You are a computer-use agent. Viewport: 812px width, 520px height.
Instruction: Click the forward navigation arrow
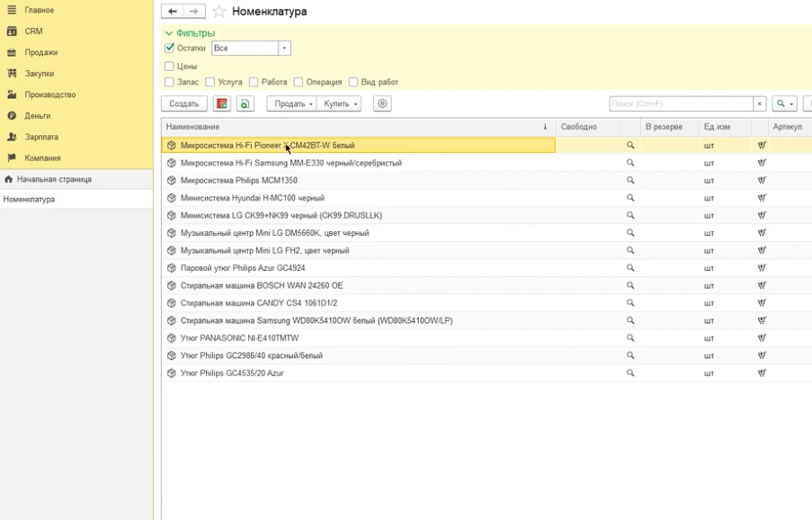point(194,12)
